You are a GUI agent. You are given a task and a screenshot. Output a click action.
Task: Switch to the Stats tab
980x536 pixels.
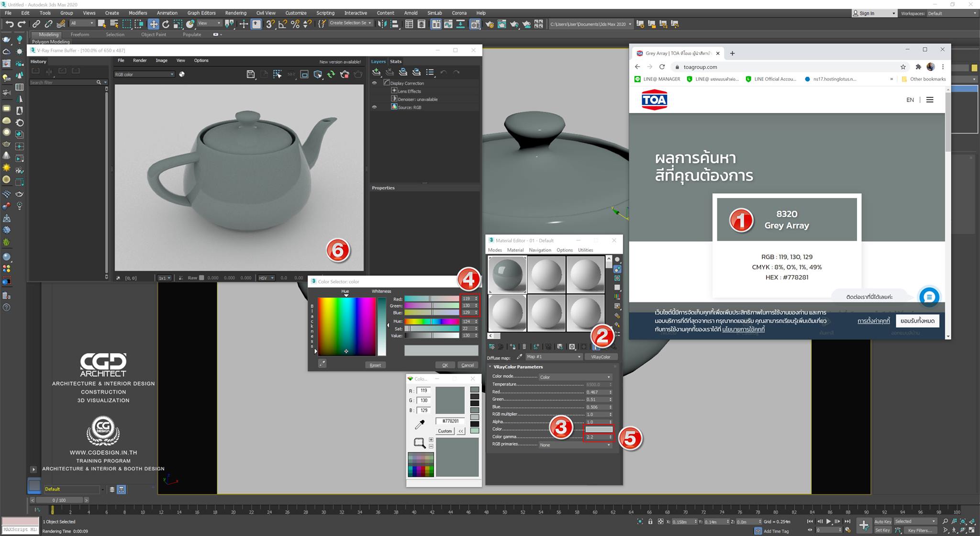coord(395,61)
